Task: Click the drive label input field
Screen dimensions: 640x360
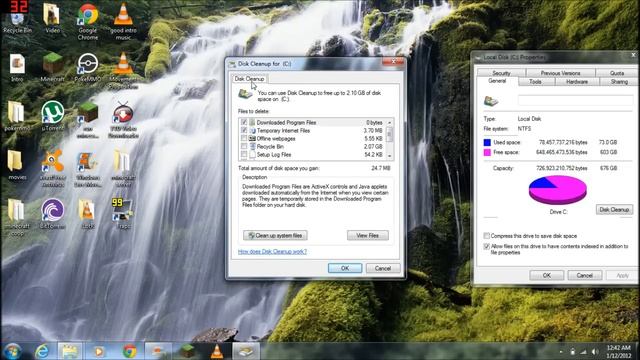Action: tap(576, 100)
